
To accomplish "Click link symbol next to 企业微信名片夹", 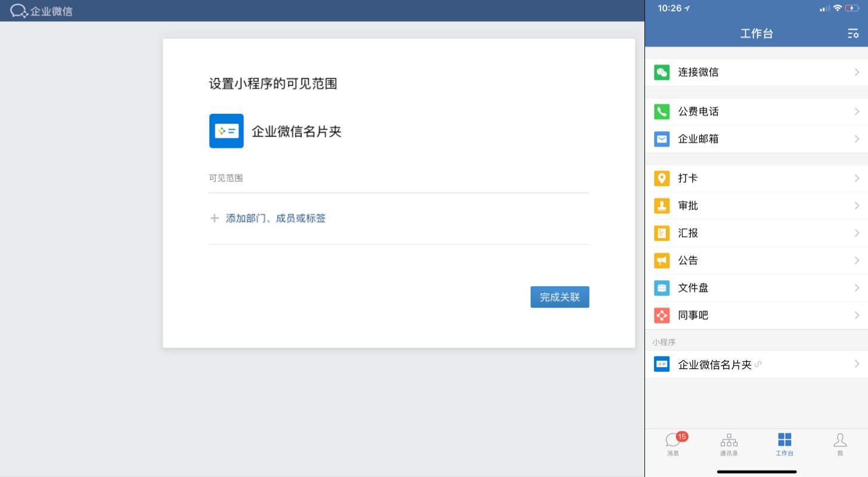I will [758, 364].
